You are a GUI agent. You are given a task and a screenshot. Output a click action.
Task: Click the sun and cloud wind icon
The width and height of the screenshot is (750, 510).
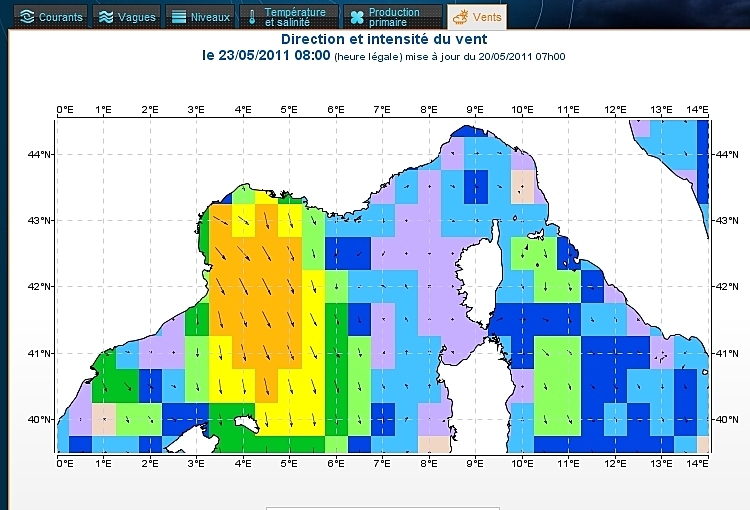tap(460, 18)
